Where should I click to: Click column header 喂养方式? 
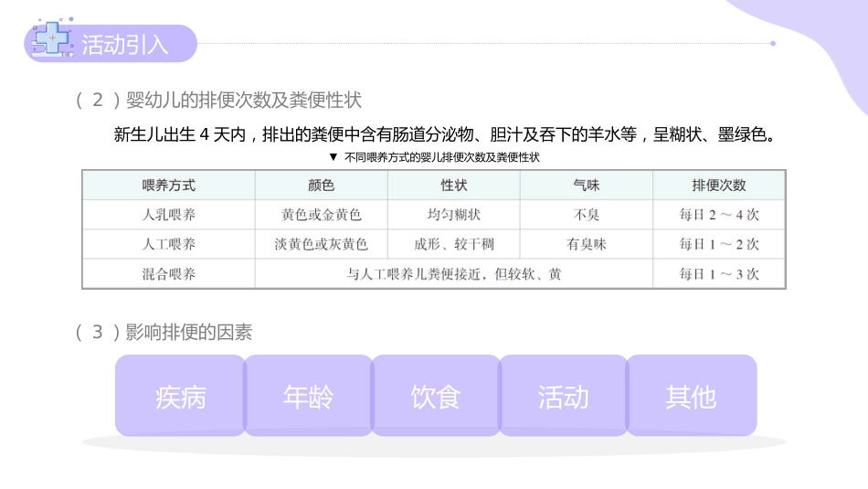(169, 186)
